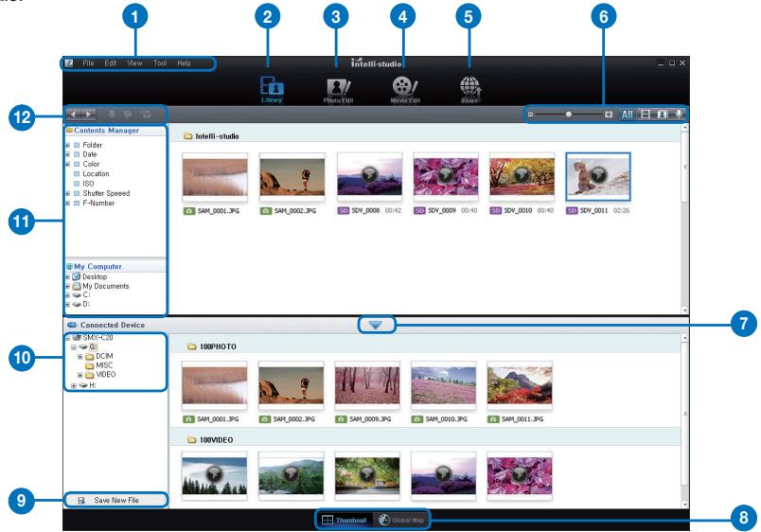This screenshot has width=761, height=532.
Task: Open the Edit menu
Action: coord(111,63)
